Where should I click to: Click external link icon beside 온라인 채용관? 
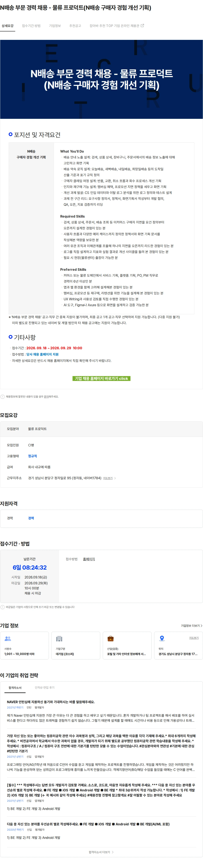click(x=142, y=26)
